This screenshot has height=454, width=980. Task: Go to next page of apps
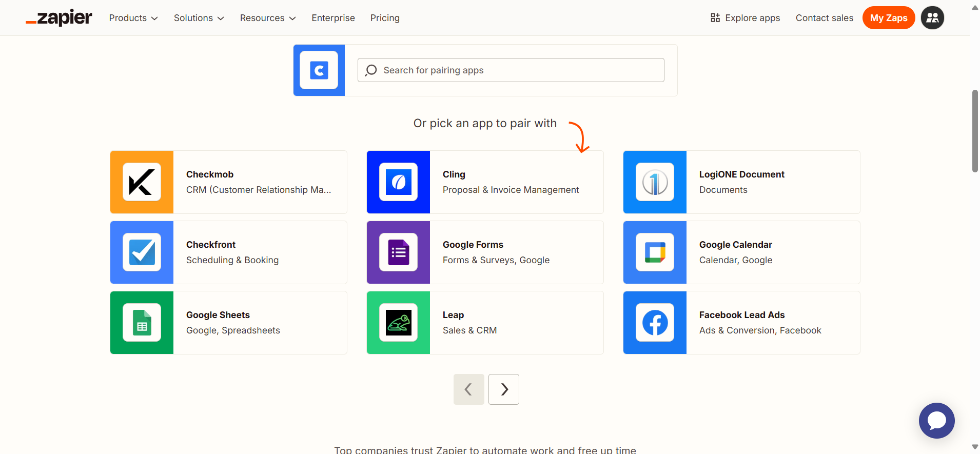tap(504, 389)
